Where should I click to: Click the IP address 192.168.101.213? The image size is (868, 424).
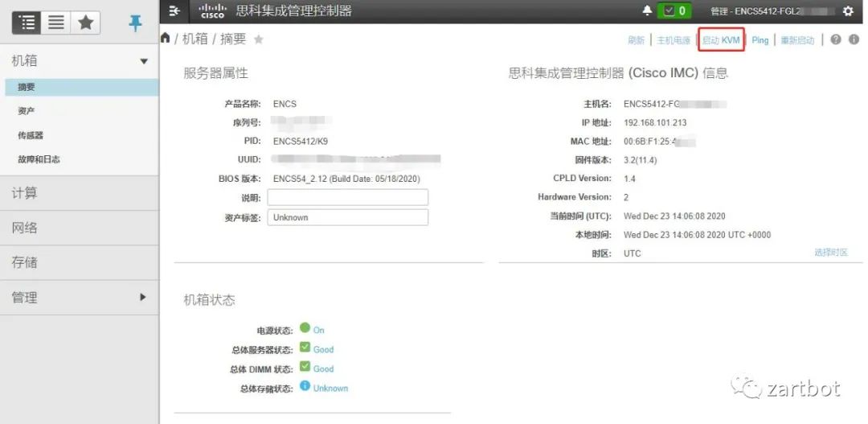coord(655,122)
